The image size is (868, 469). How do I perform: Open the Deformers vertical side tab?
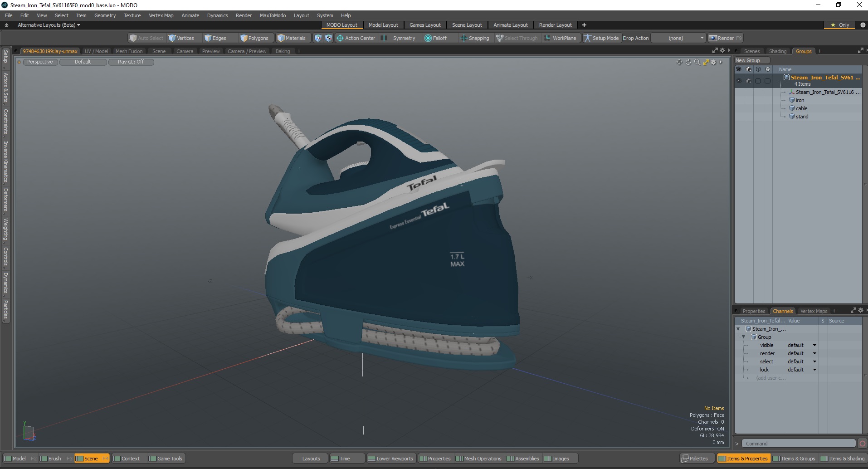pyautogui.click(x=5, y=200)
